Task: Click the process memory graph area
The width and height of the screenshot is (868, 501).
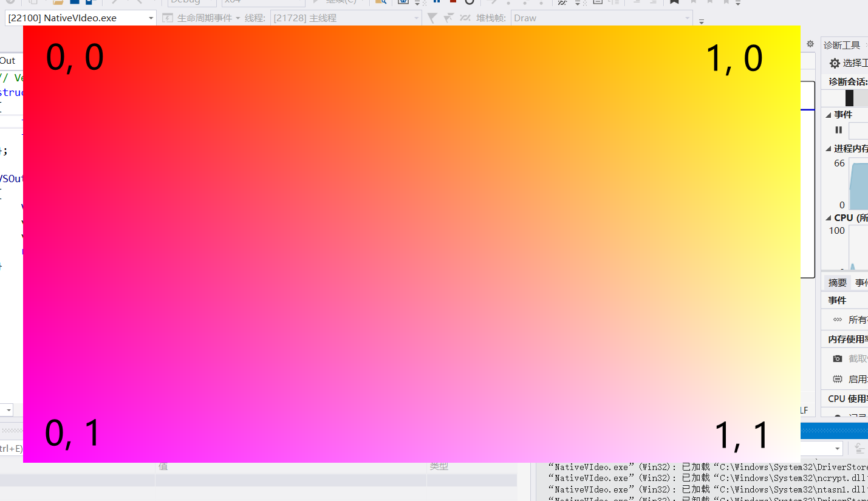Action: 858,184
